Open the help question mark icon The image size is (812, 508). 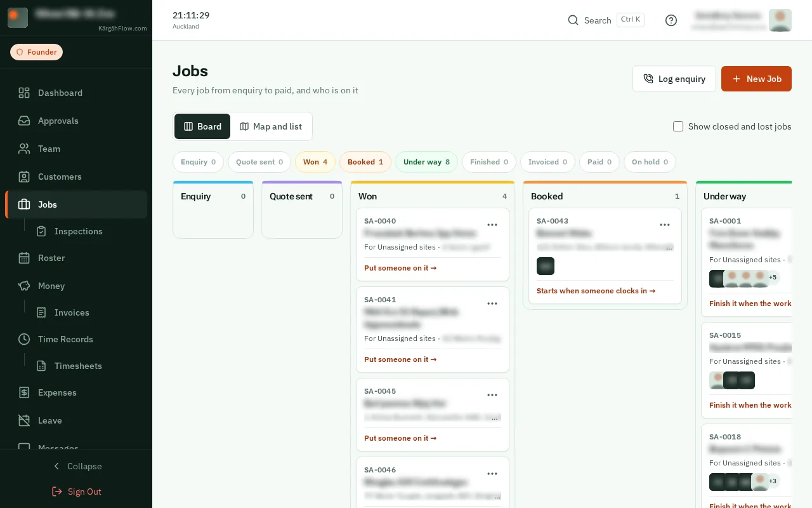671,20
